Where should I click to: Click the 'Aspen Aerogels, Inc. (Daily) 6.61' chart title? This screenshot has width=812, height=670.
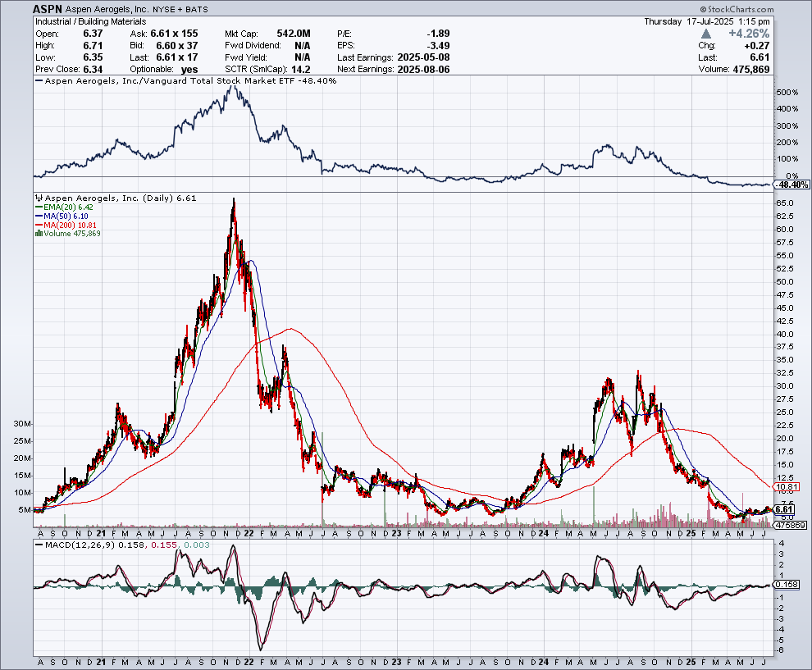[x=121, y=198]
